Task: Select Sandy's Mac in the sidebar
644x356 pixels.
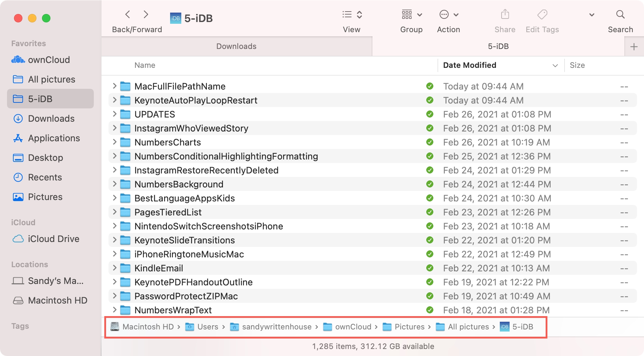Action: [x=50, y=281]
